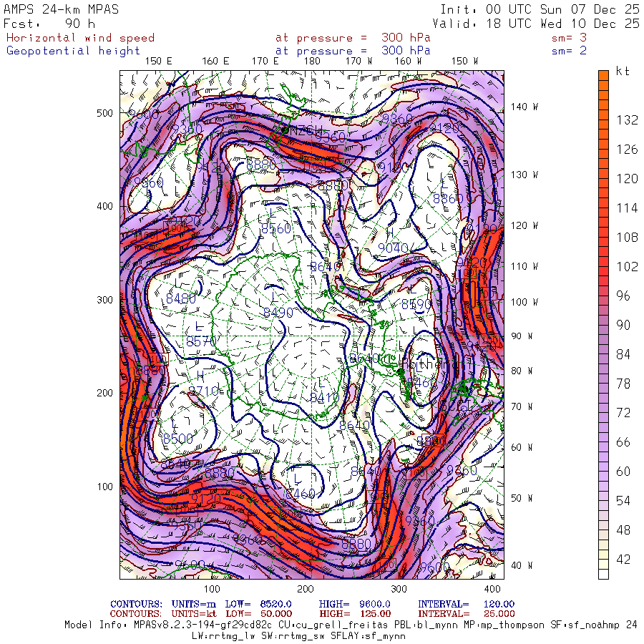
Task: Click the '120 W' label right of the map
Action: [x=524, y=225]
